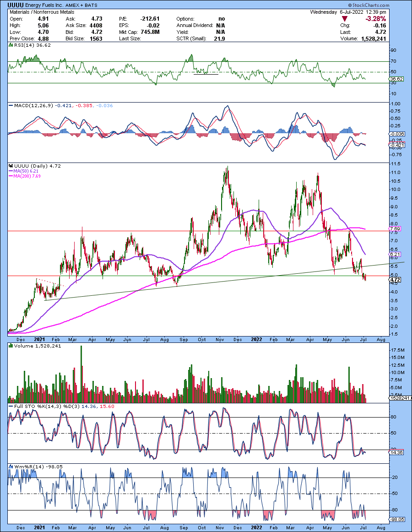The width and height of the screenshot is (412, 532).
Task: Click the Low value 4.70
Action: 43,32
